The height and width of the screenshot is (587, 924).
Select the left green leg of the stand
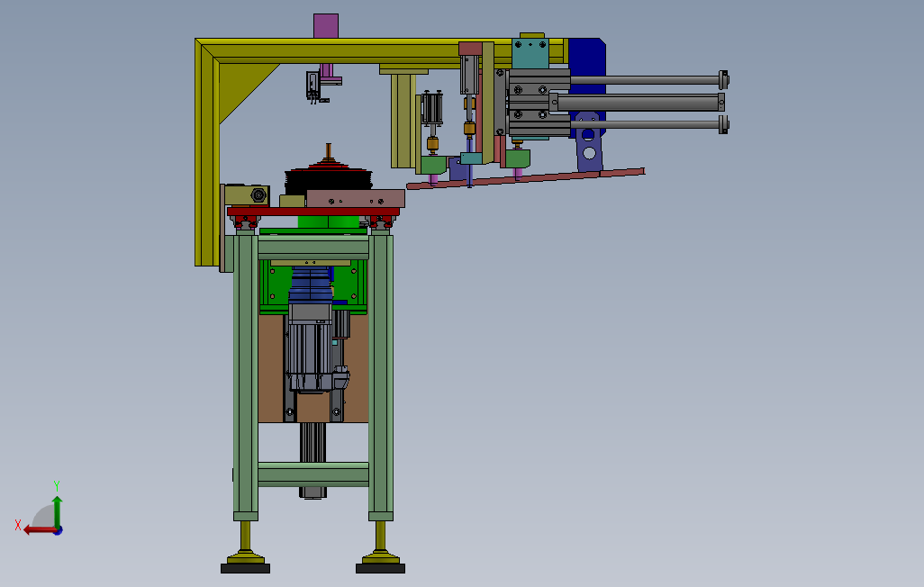point(246,377)
